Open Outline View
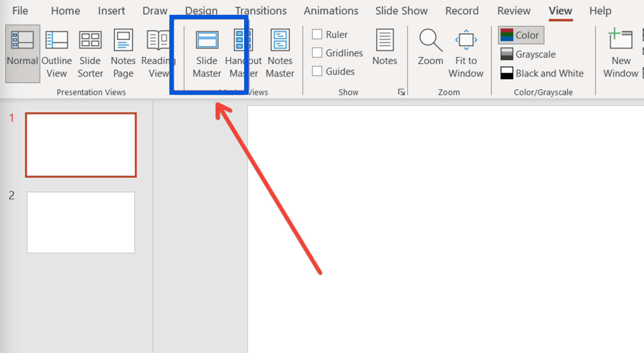 (56, 54)
